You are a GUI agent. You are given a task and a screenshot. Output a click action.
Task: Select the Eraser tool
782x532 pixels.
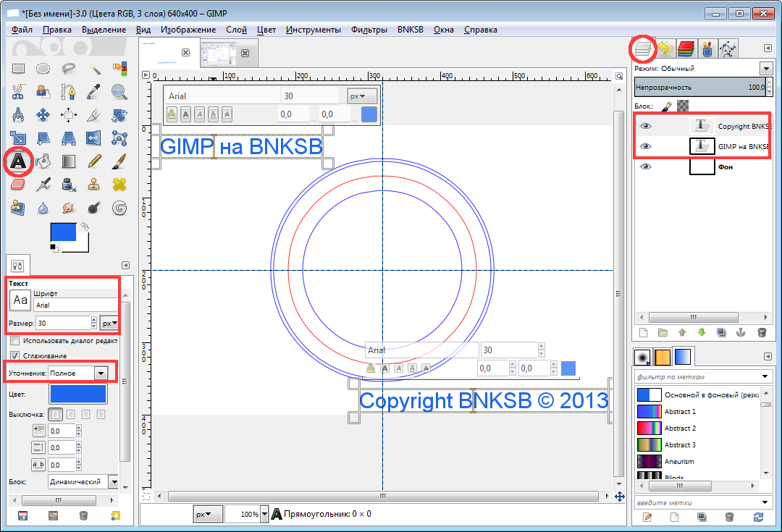pyautogui.click(x=18, y=185)
